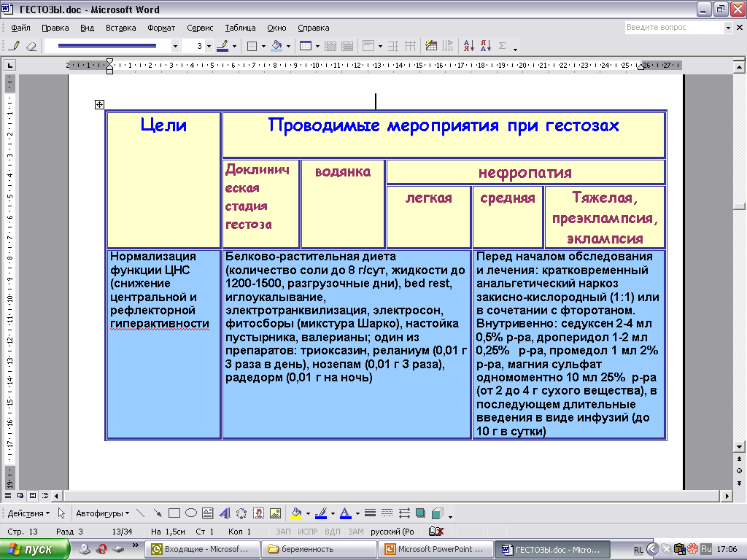Select the Arrow drawing tool
The width and height of the screenshot is (747, 560).
point(158,513)
